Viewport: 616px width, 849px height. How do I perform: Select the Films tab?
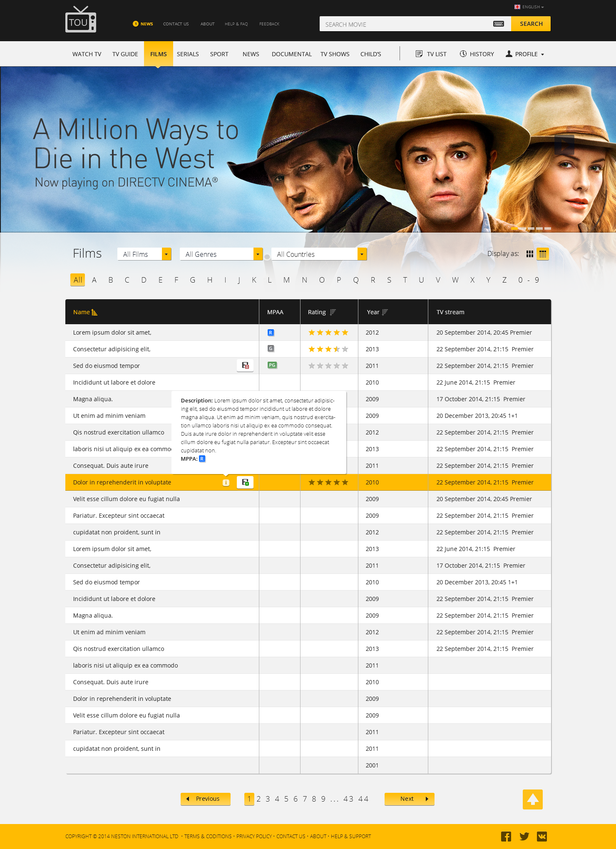point(159,54)
